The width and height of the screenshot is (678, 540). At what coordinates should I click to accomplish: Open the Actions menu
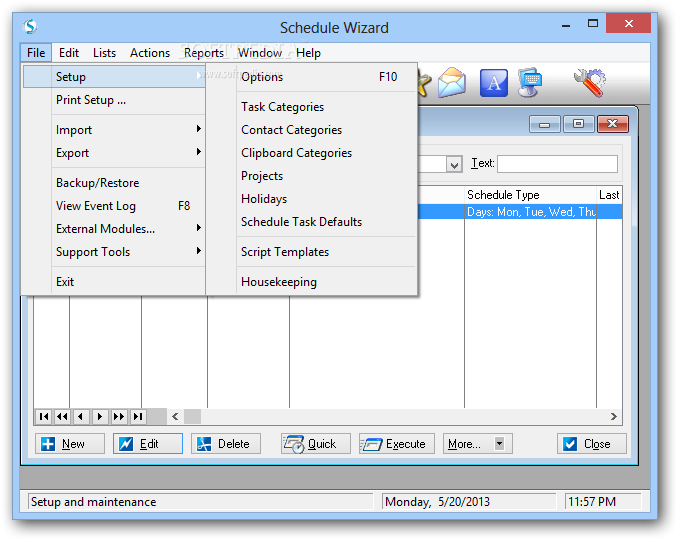point(150,53)
